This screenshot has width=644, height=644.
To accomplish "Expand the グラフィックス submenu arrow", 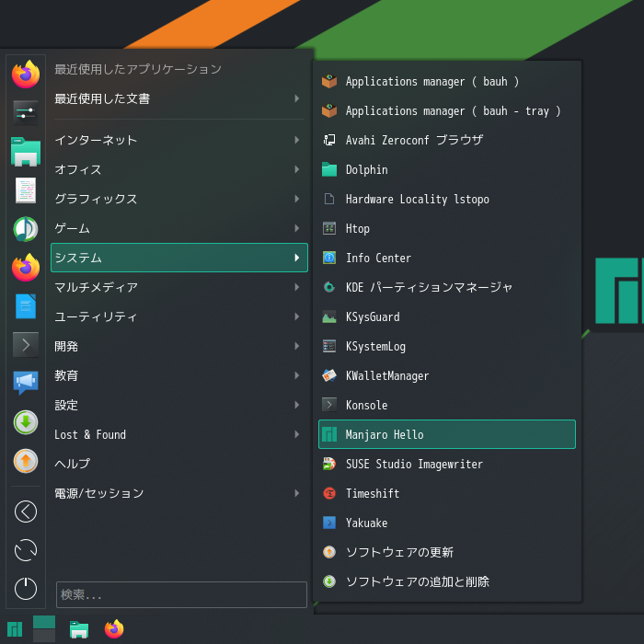I will coord(296,199).
